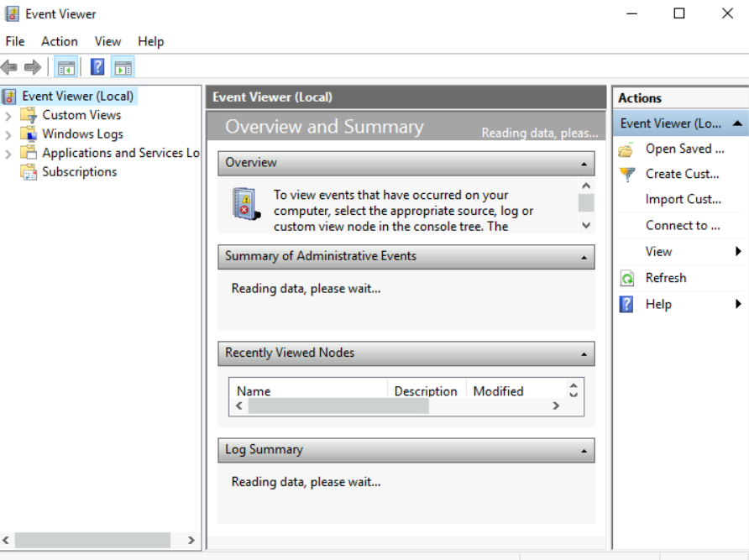The image size is (749, 560).
Task: Click the Custom Views folder icon
Action: 29,115
